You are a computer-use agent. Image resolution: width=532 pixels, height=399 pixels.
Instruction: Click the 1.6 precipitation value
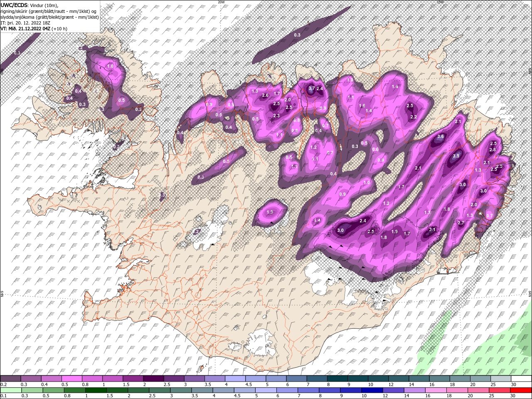click(362, 106)
